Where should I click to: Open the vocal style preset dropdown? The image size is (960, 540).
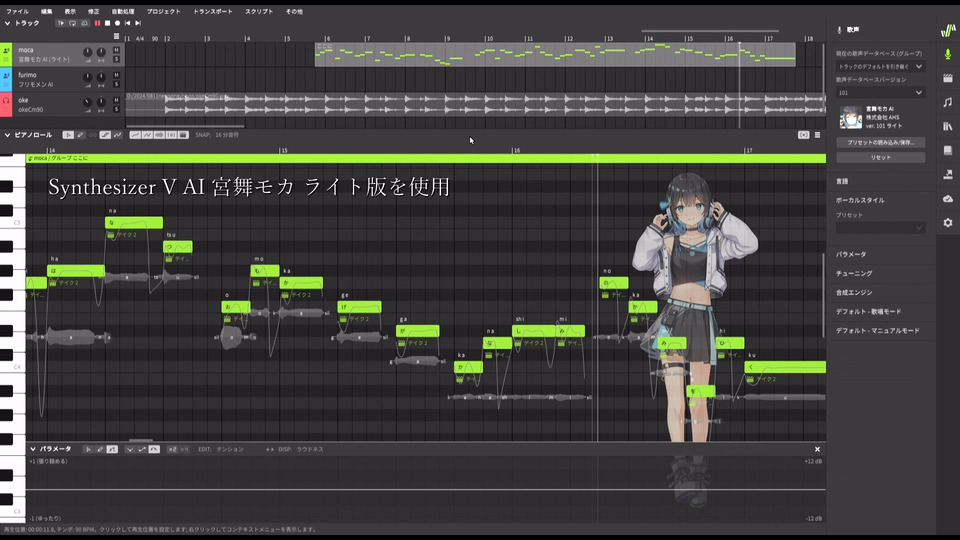coord(880,228)
